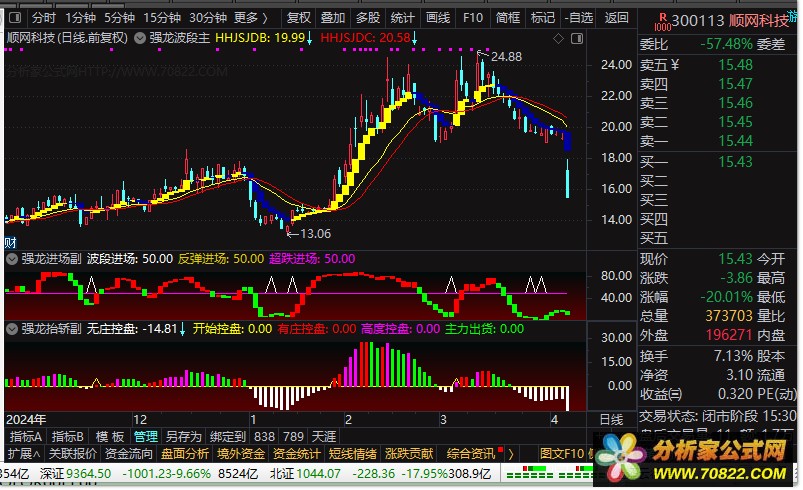Open the 盘面分析 tab

pos(185,454)
